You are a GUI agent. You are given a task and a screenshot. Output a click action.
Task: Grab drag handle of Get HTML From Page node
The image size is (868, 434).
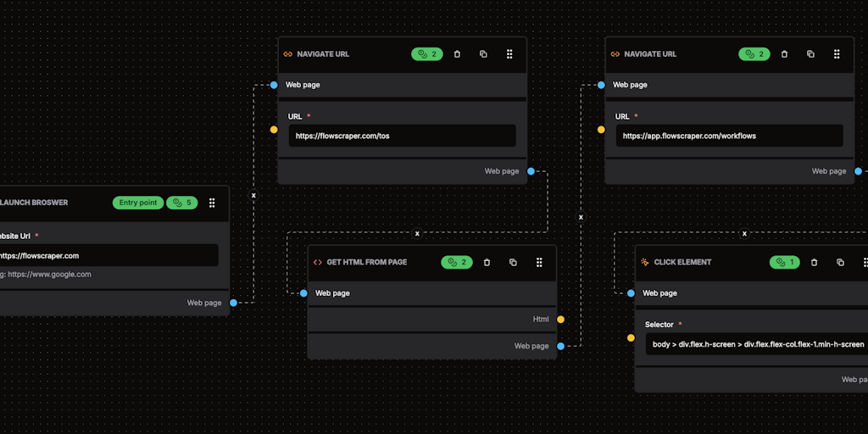point(539,263)
